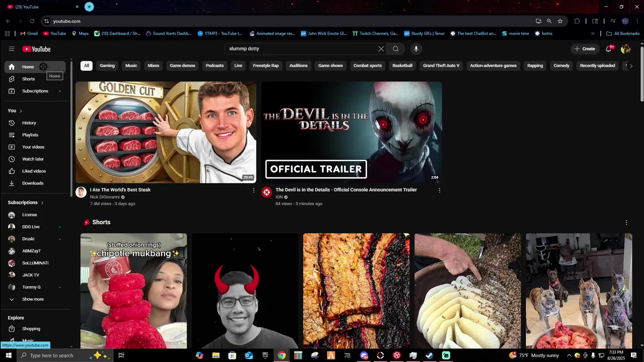
Task: Select the All filter chip
Action: click(87, 66)
